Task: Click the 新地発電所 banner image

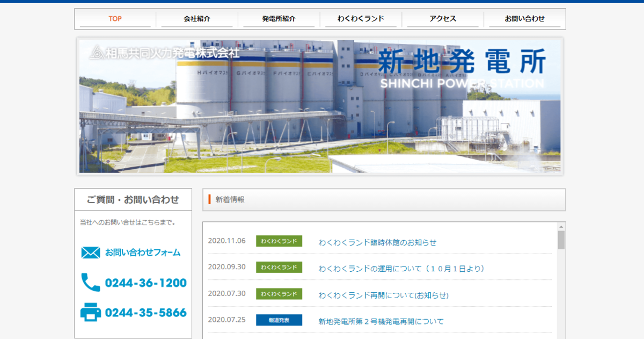Action: pos(320,106)
